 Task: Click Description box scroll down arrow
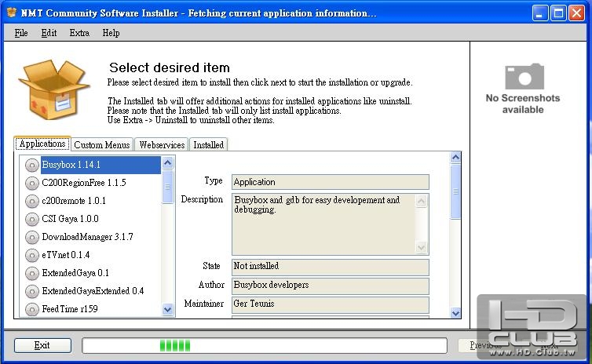[422, 247]
